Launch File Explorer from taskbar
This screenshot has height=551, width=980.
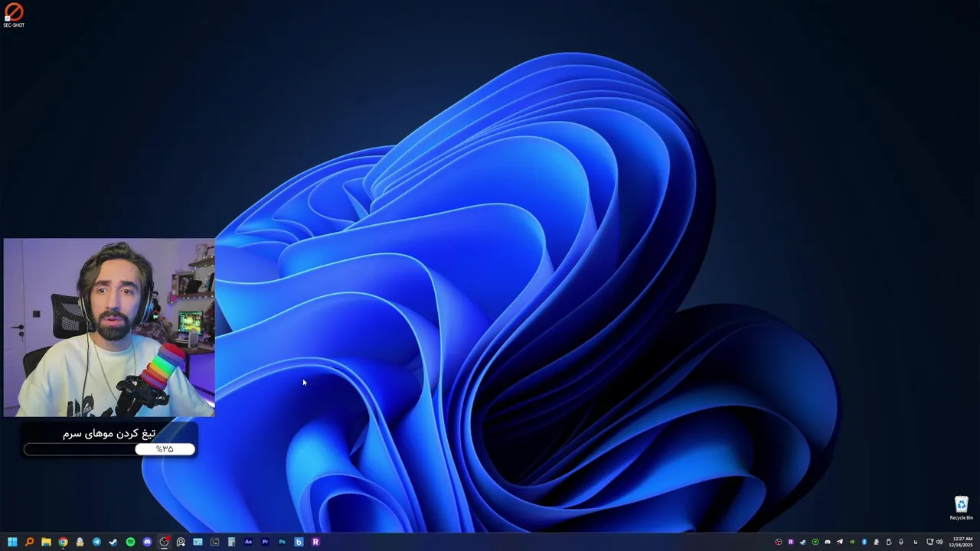pyautogui.click(x=46, y=542)
